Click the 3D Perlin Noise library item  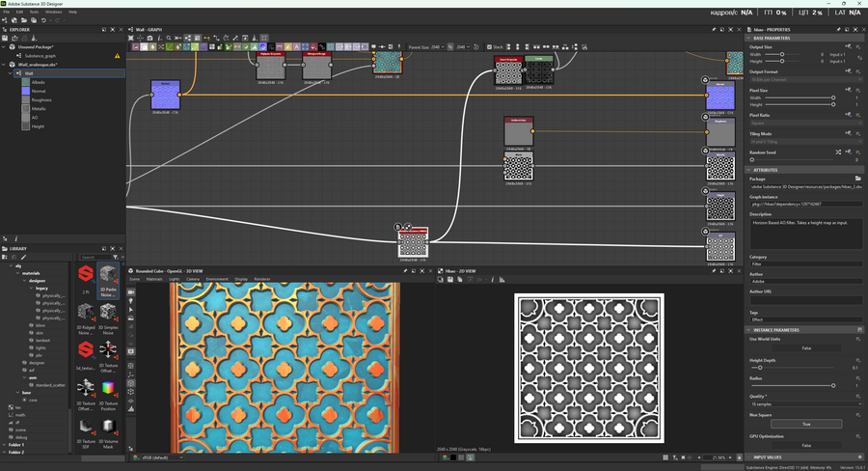pyautogui.click(x=109, y=276)
